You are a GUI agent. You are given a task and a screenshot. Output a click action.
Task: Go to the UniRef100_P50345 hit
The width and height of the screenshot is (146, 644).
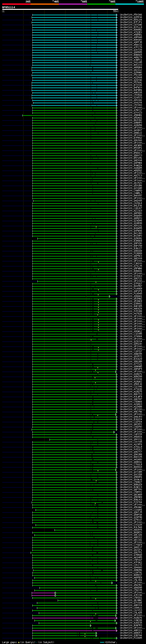[131, 75]
